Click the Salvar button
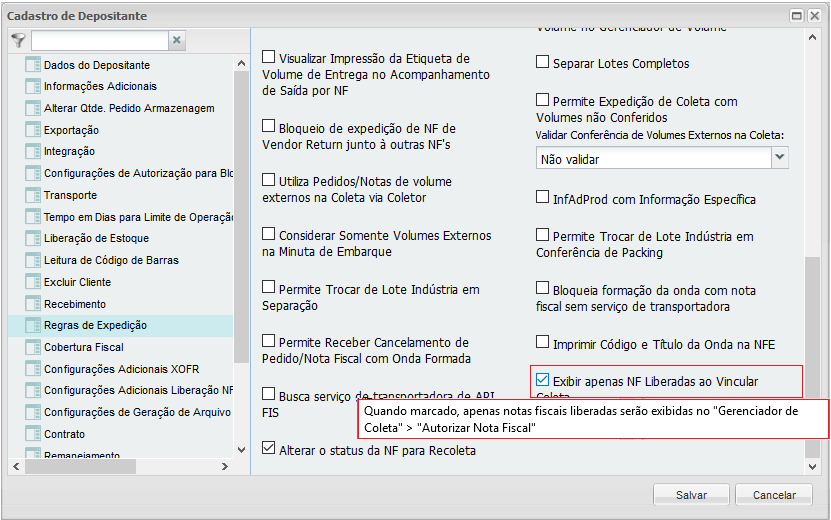The height and width of the screenshot is (520, 831). [691, 495]
